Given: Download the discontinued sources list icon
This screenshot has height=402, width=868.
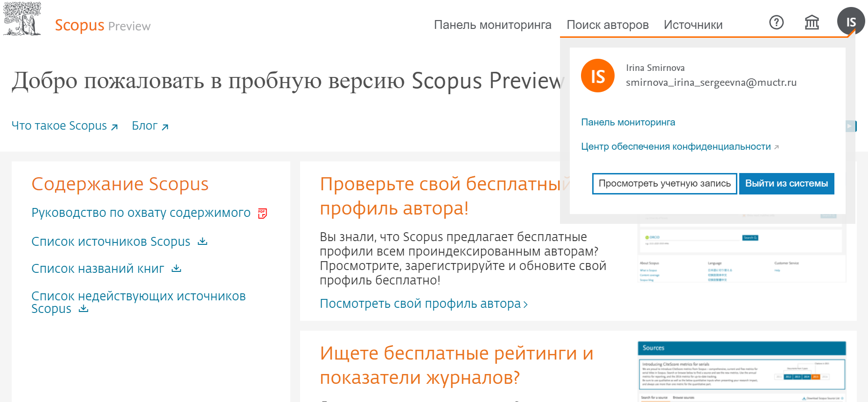Looking at the screenshot, I should [x=84, y=309].
